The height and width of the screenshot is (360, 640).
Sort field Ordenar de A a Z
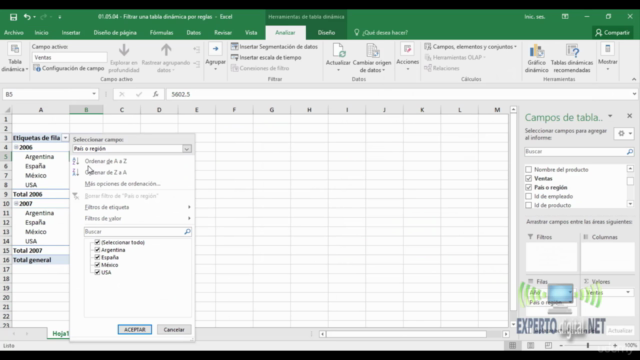click(x=106, y=161)
